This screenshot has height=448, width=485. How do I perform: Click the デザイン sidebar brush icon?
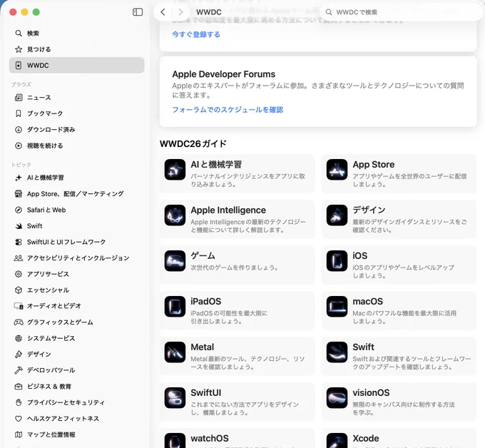[19, 355]
